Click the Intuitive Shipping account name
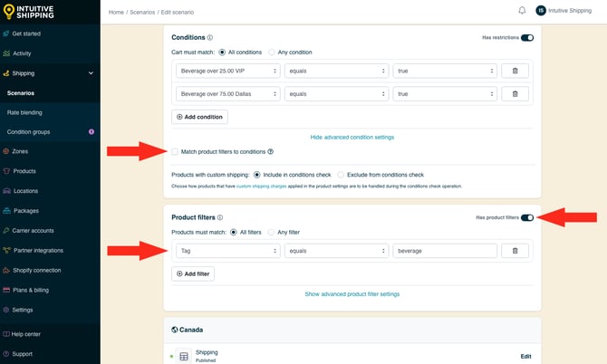Image resolution: width=607 pixels, height=364 pixels. (570, 11)
